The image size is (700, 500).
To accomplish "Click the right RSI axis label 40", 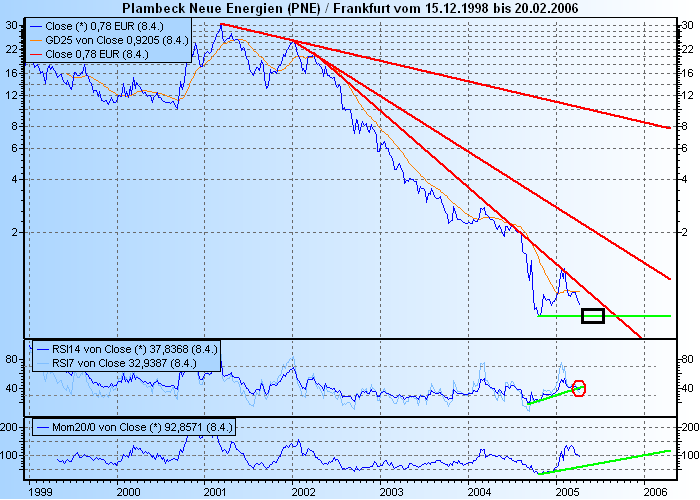I will click(687, 388).
